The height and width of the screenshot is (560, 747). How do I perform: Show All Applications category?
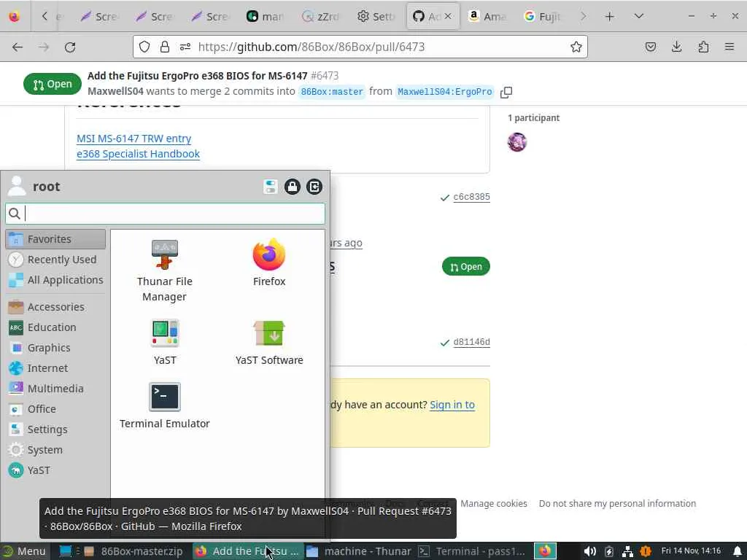[55, 280]
